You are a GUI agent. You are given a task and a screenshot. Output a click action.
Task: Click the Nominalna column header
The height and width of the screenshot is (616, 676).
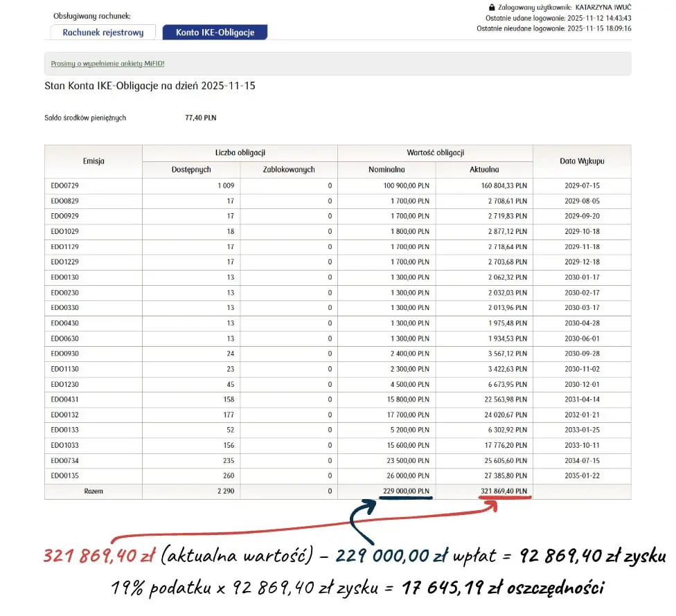(386, 170)
